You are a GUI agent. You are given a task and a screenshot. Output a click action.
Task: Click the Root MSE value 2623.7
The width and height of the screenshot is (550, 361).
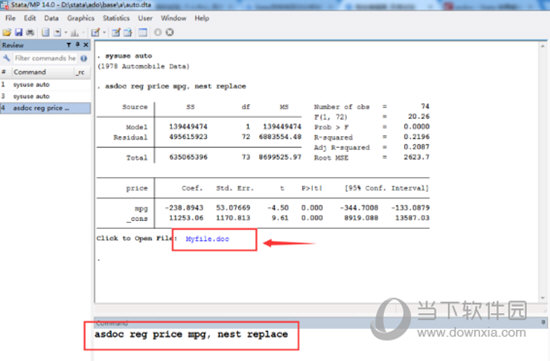pos(416,157)
